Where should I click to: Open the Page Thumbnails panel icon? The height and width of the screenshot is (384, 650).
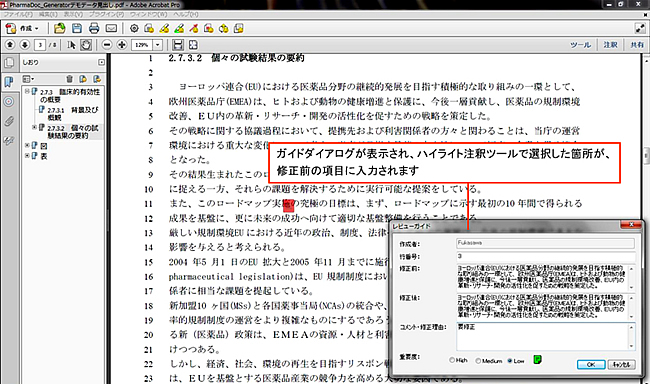[9, 63]
